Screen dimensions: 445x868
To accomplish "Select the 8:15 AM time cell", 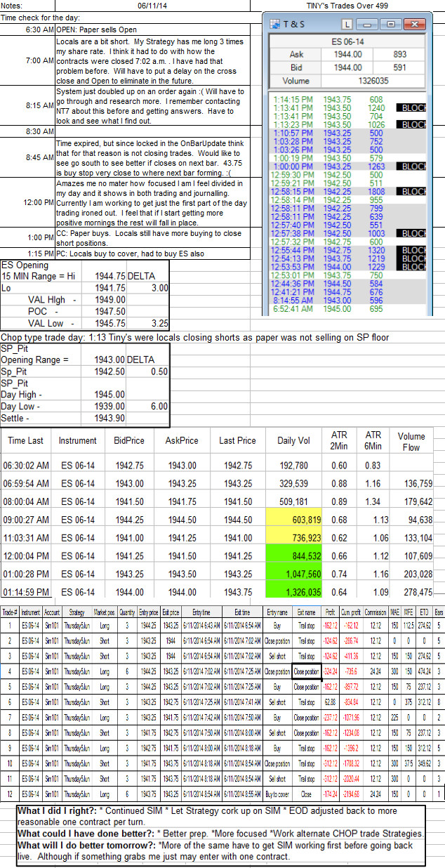I will click(28, 105).
